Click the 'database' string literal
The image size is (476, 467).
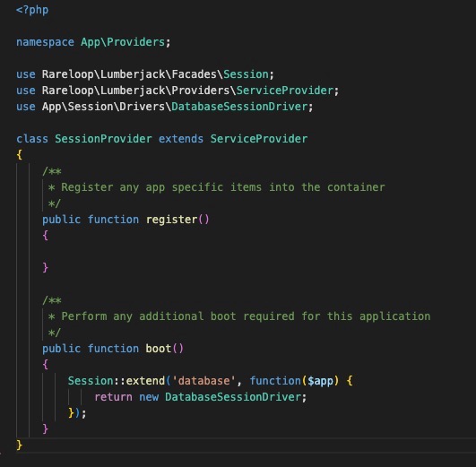click(x=203, y=380)
